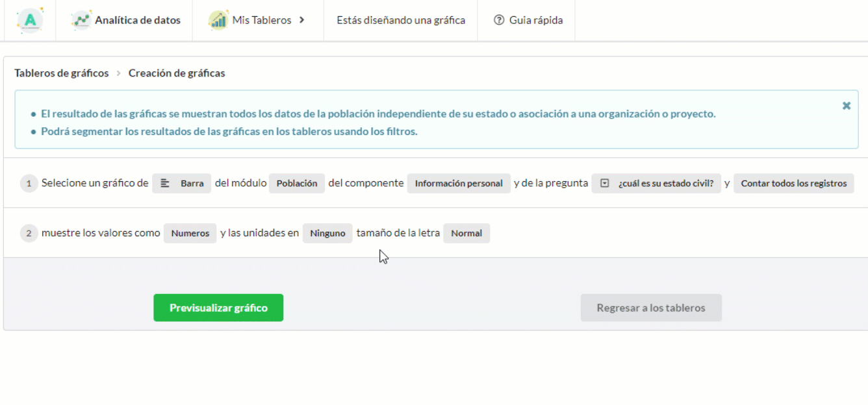Screen dimensions: 868x405
Task: Open the Analítica de datos menu
Action: coord(124,20)
